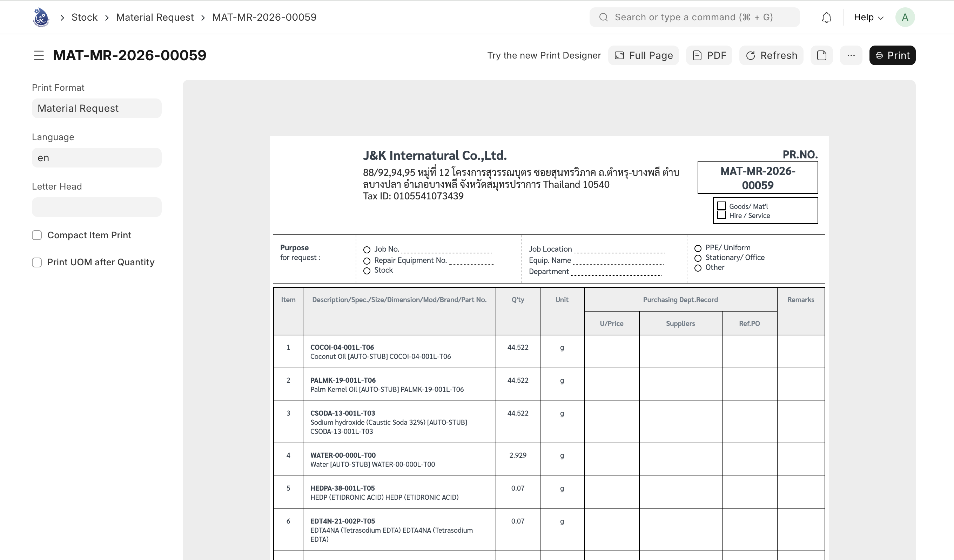Select the Other radio option
This screenshot has height=560, width=954.
698,268
